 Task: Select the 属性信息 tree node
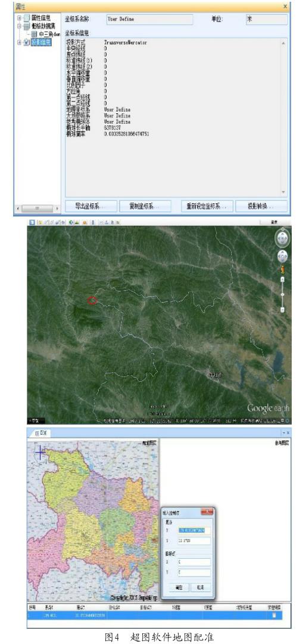pos(40,18)
